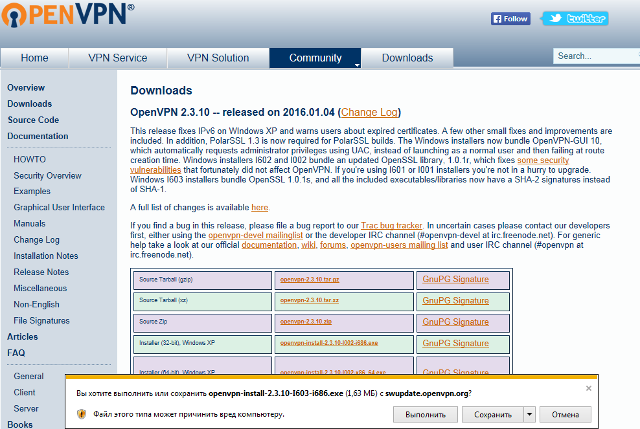Open the wiki link
This screenshot has height=429, width=640.
[308, 245]
